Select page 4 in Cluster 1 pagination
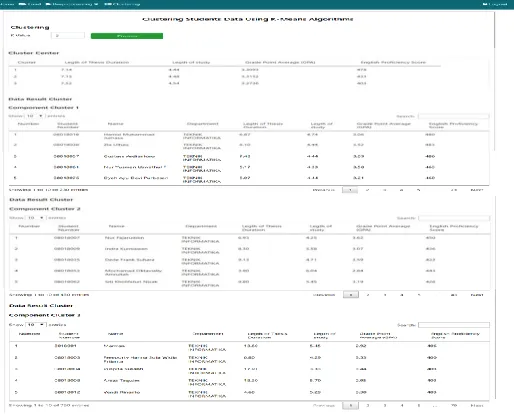514x414 pixels. pos(401,190)
